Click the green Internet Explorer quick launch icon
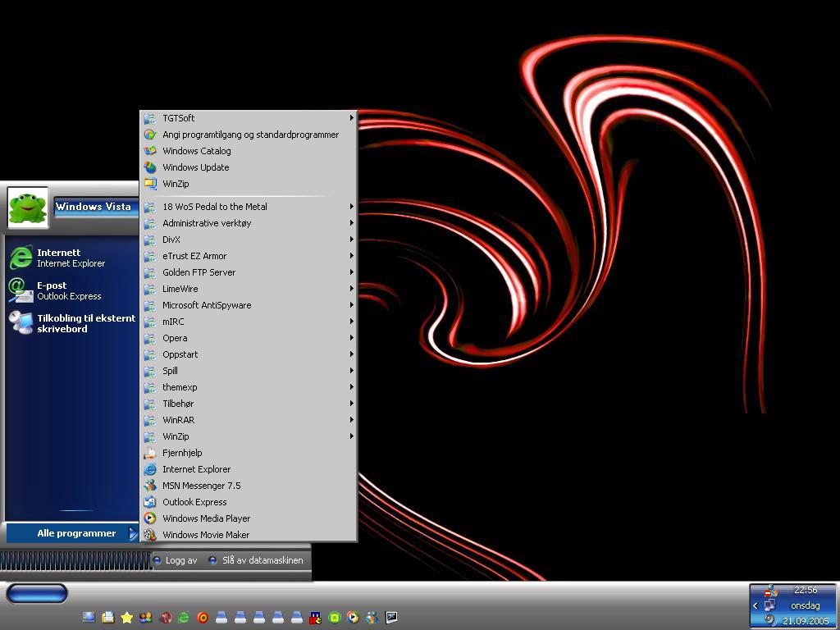Viewport: 840px width, 630px height. click(x=184, y=618)
